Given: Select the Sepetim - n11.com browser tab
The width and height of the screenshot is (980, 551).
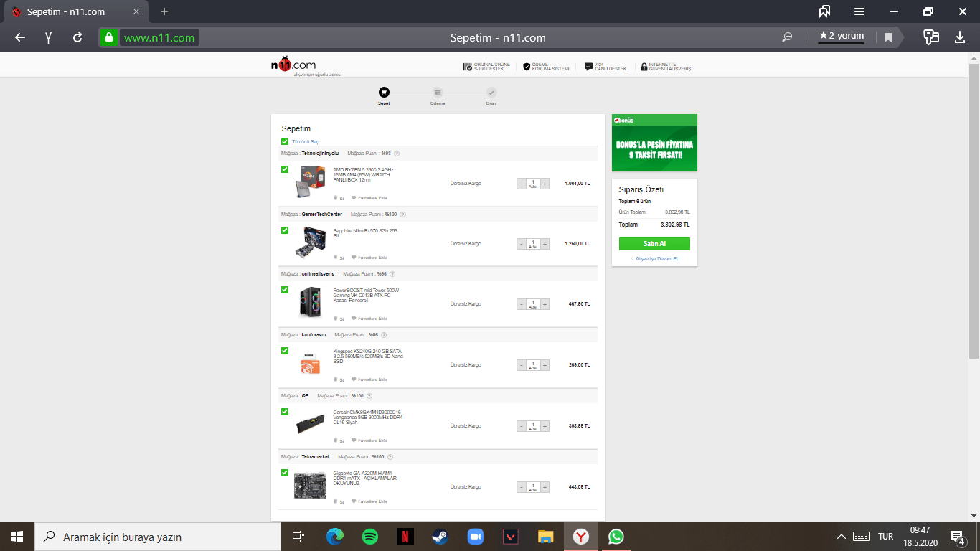Looking at the screenshot, I should pos(75,11).
